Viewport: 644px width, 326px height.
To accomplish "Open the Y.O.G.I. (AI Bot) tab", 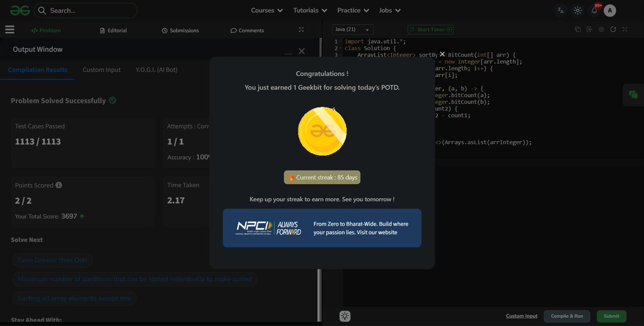I will click(x=157, y=70).
